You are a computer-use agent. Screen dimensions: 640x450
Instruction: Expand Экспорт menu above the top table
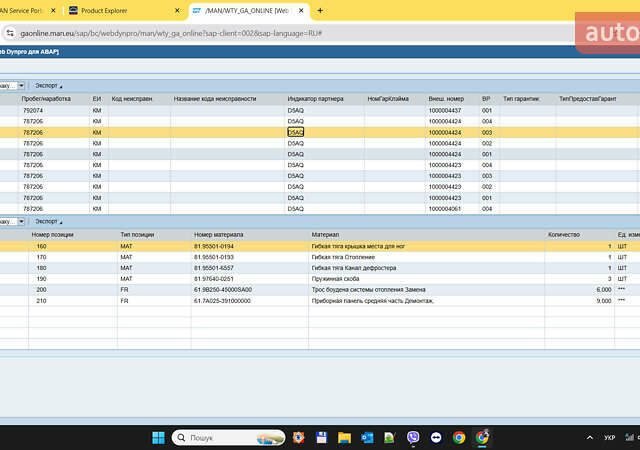click(48, 85)
